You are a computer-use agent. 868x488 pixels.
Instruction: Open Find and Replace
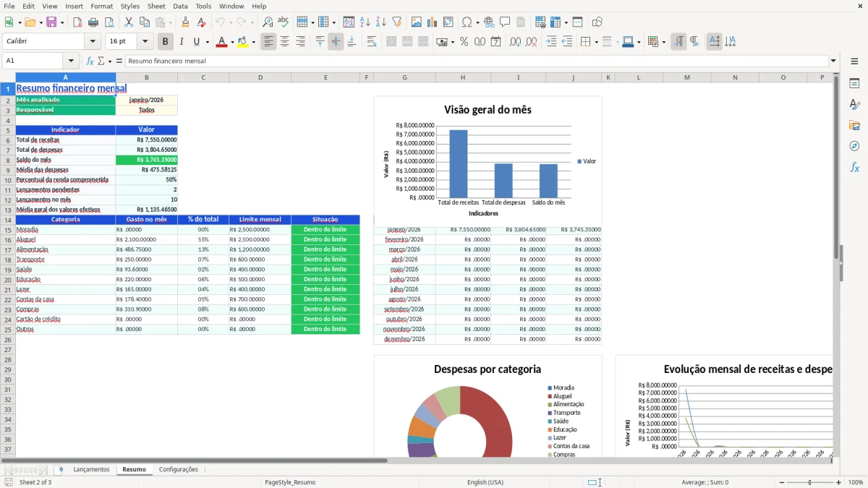coord(268,22)
